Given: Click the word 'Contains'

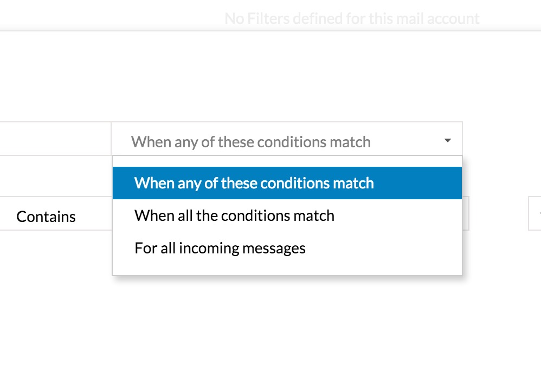Looking at the screenshot, I should [x=46, y=217].
